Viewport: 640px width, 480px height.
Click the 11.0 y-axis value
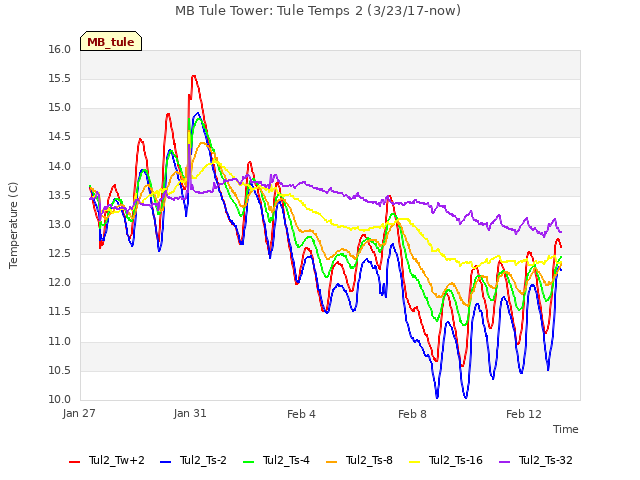60,341
